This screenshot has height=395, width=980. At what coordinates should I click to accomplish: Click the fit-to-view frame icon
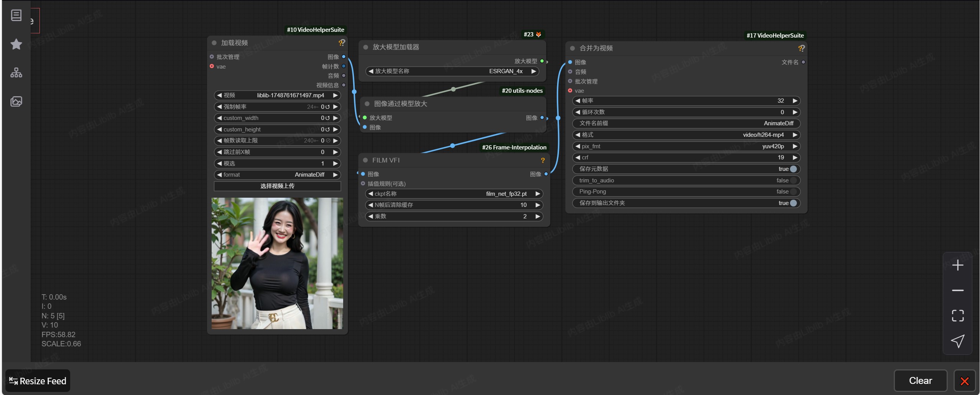pyautogui.click(x=957, y=316)
